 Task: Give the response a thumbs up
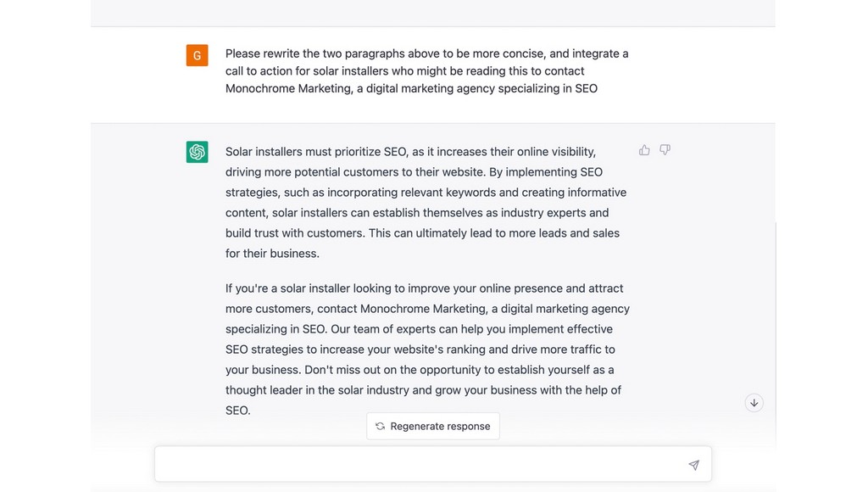[644, 150]
